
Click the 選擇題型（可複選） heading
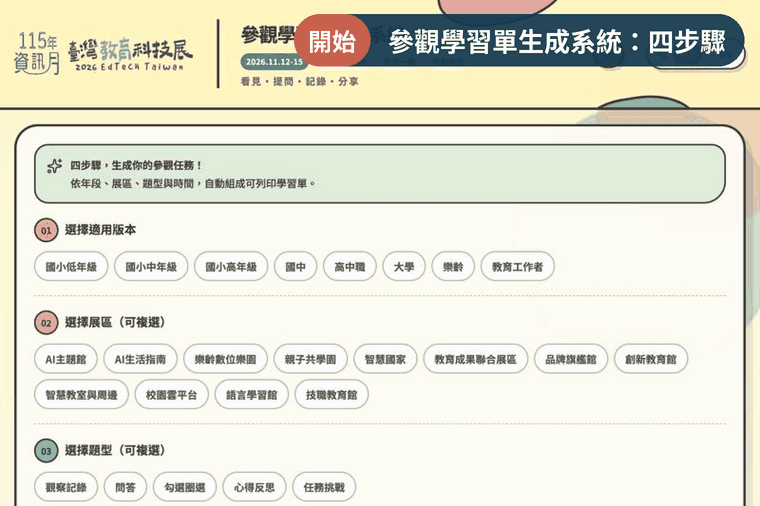coord(115,450)
